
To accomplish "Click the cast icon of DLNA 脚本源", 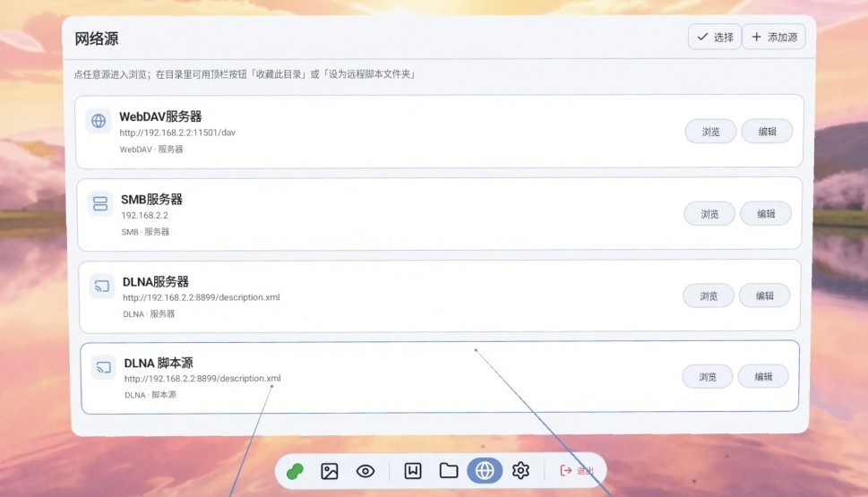I will pos(104,367).
